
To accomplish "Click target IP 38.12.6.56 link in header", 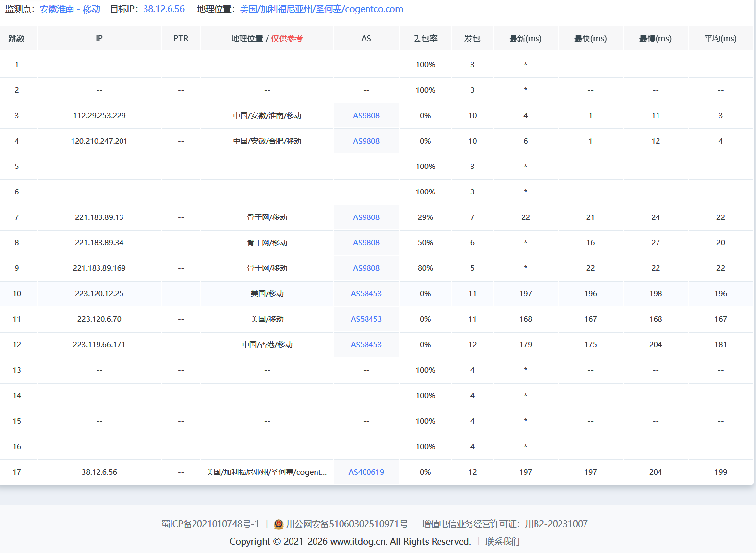I will click(164, 9).
